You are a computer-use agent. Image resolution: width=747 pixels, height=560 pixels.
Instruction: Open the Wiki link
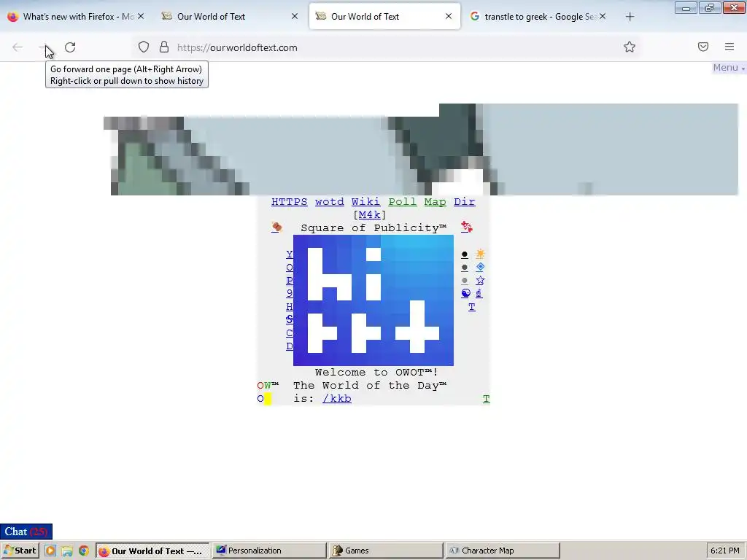365,202
